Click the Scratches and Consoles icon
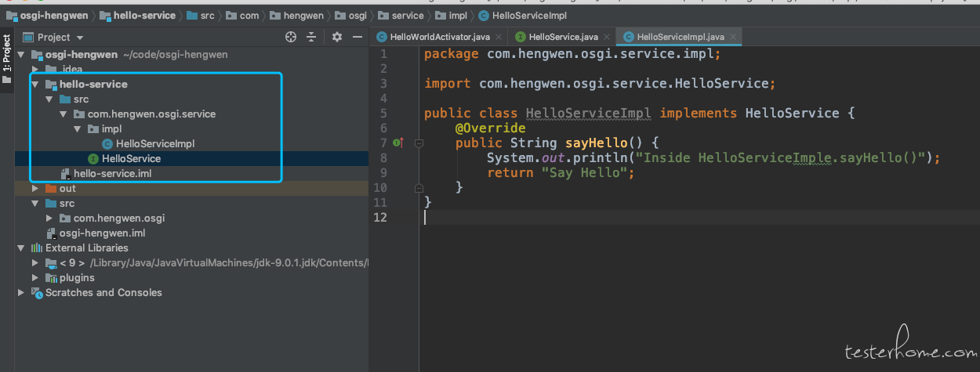980x372 pixels. [x=37, y=292]
